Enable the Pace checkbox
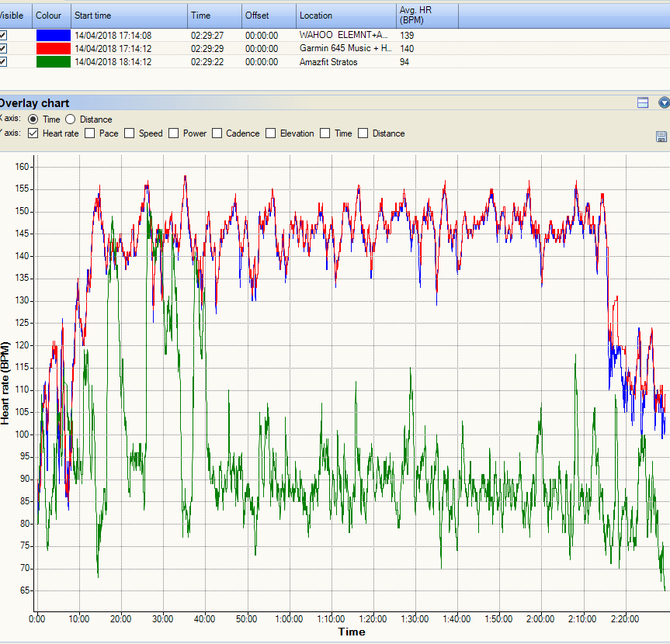 [x=89, y=133]
